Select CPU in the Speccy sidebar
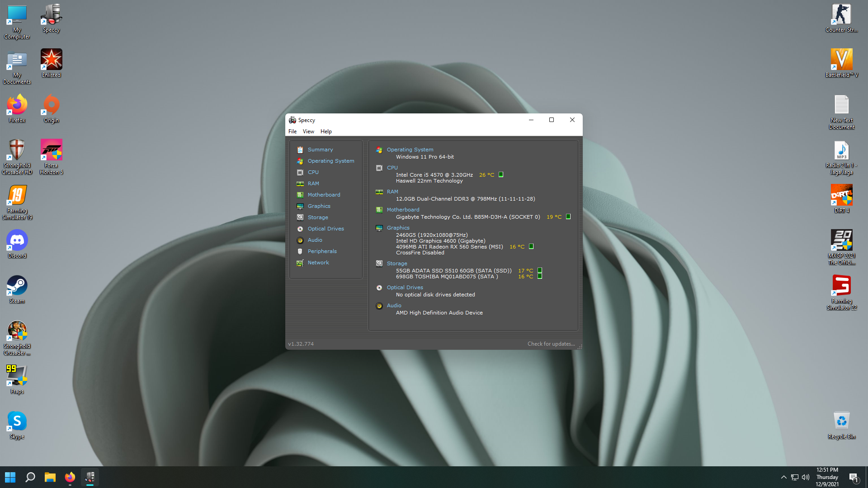 tap(313, 172)
